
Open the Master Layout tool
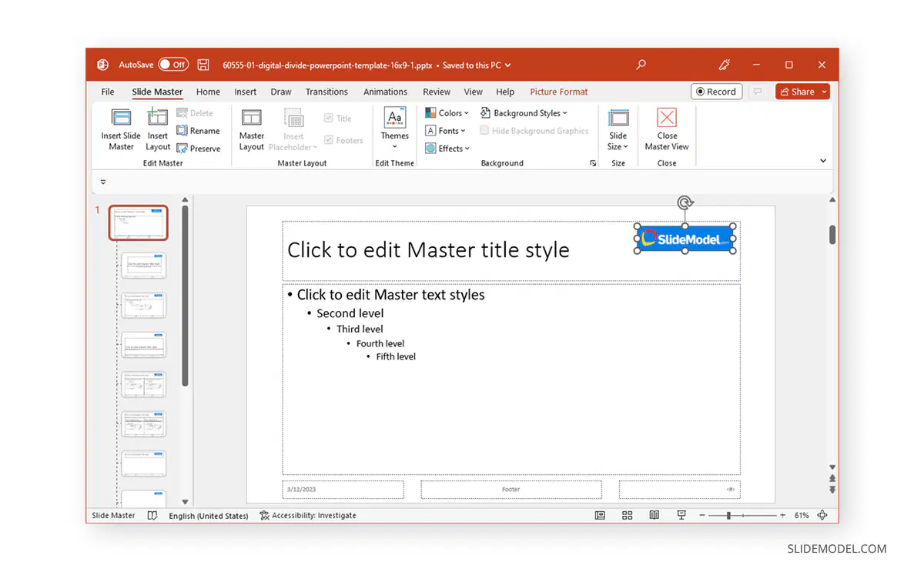click(x=252, y=129)
